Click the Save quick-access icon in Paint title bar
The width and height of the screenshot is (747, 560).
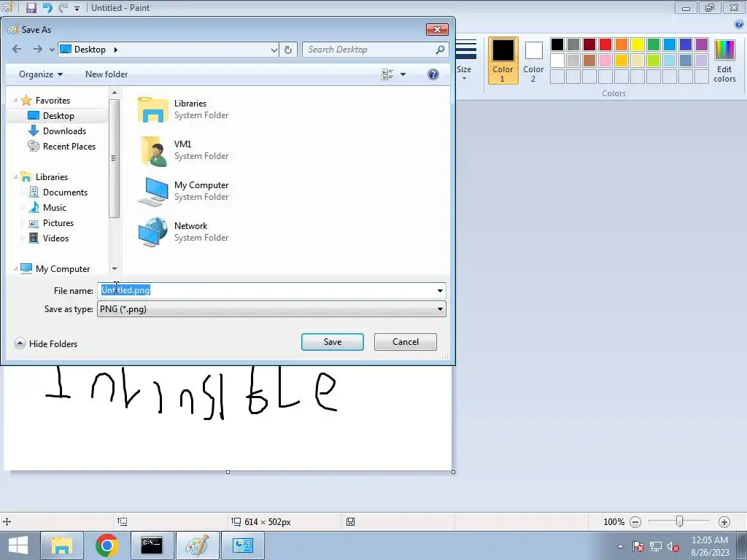[x=31, y=7]
